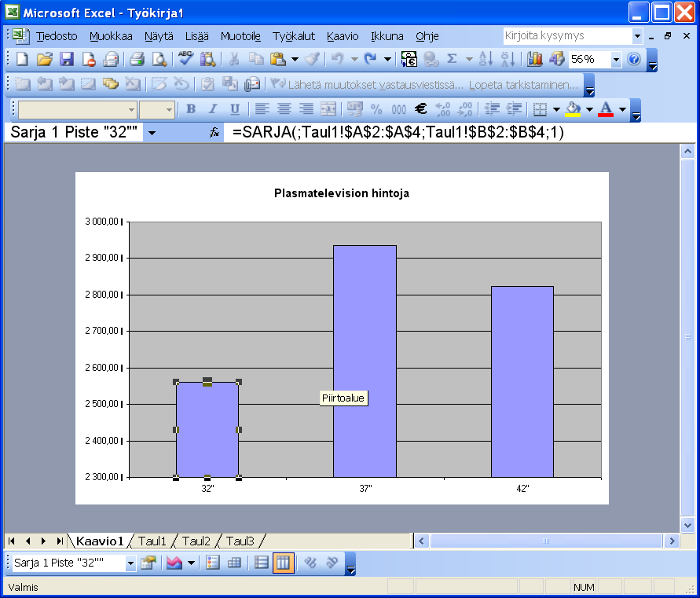Screen dimensions: 700x598
Task: Open the Font Color dropdown arrow
Action: point(622,109)
